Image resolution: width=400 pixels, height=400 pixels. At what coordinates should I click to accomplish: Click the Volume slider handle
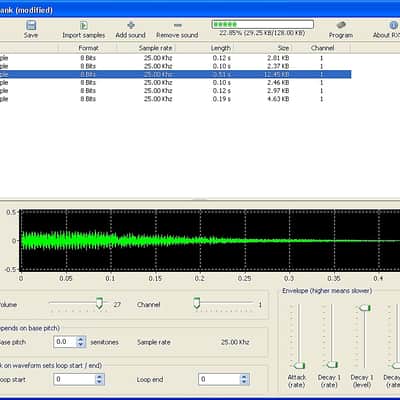pos(99,303)
